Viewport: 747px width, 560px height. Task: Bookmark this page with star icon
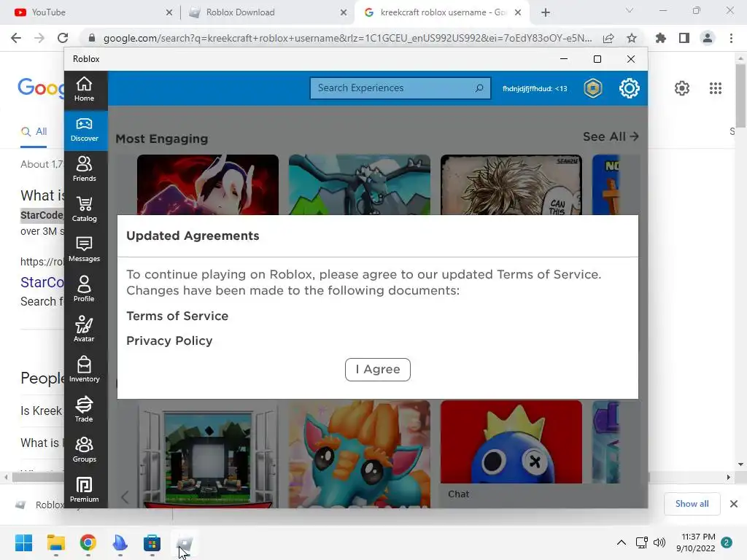632,38
